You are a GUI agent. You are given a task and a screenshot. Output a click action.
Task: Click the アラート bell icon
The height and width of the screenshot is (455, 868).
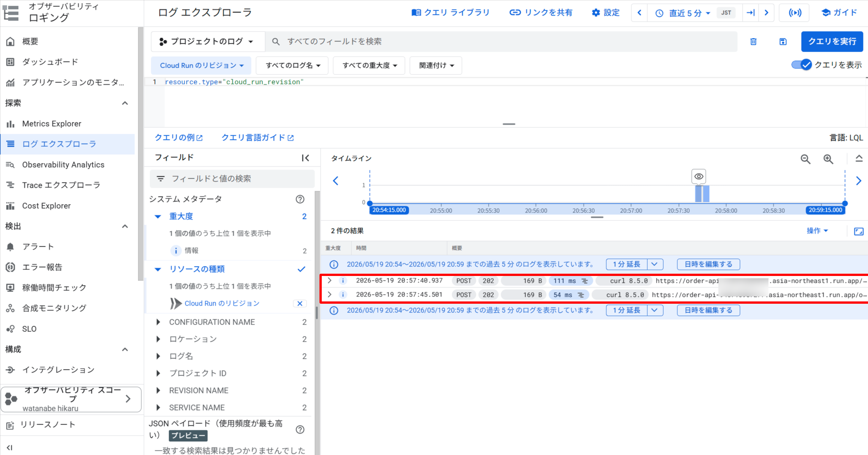point(10,247)
